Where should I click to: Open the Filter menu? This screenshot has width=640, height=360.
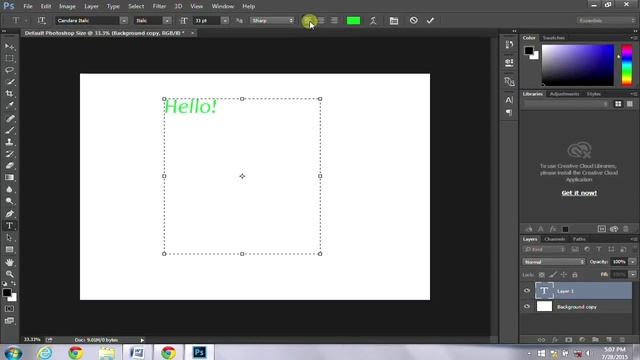click(x=159, y=6)
